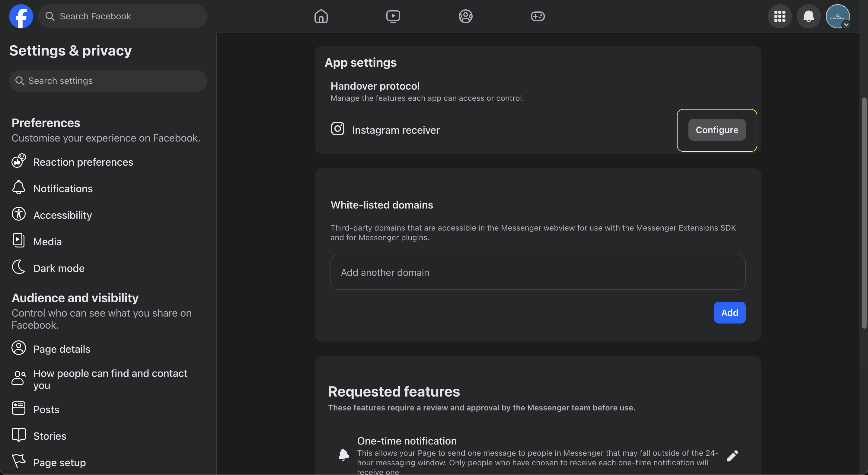The width and height of the screenshot is (868, 475).
Task: Click the Instagram receiver label
Action: pos(396,130)
